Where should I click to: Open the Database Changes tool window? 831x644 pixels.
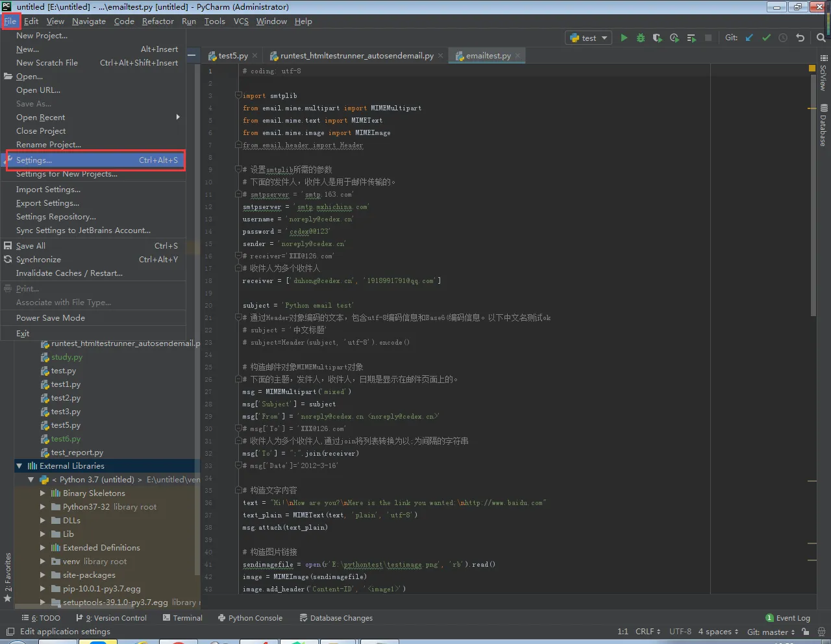[x=336, y=618]
